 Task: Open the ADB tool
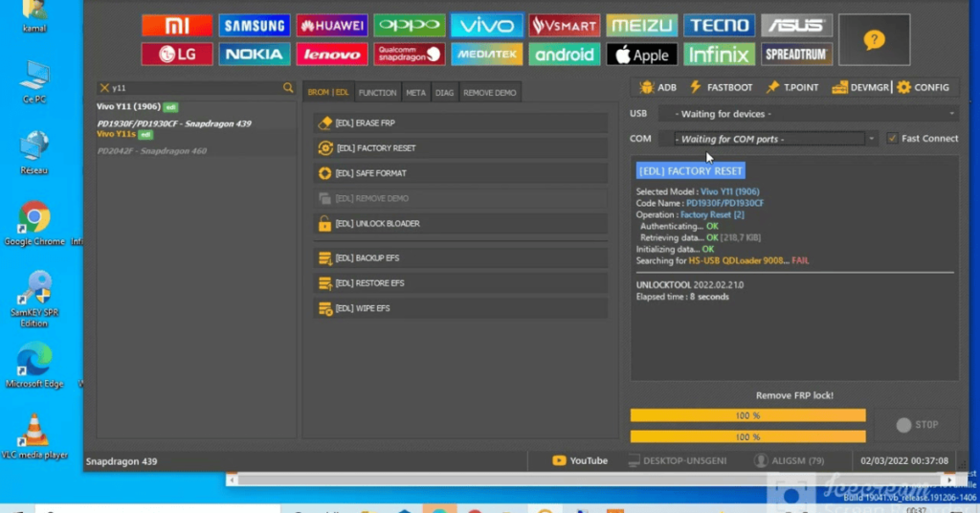click(658, 87)
